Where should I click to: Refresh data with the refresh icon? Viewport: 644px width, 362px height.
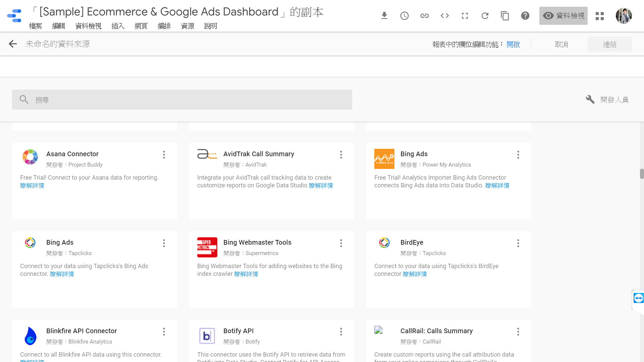click(x=485, y=16)
